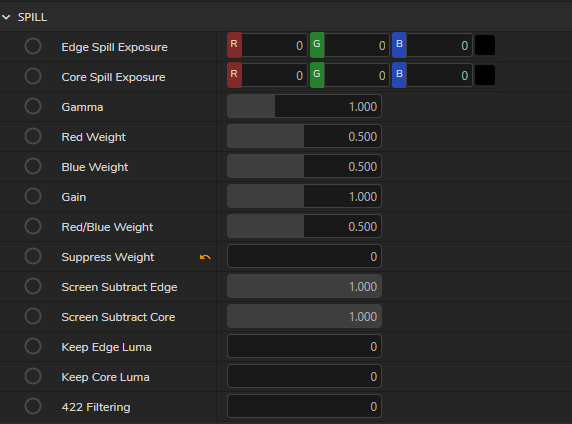This screenshot has width=572, height=424.
Task: Toggle the keyframe circle for Red Weight
Action: [x=33, y=136]
